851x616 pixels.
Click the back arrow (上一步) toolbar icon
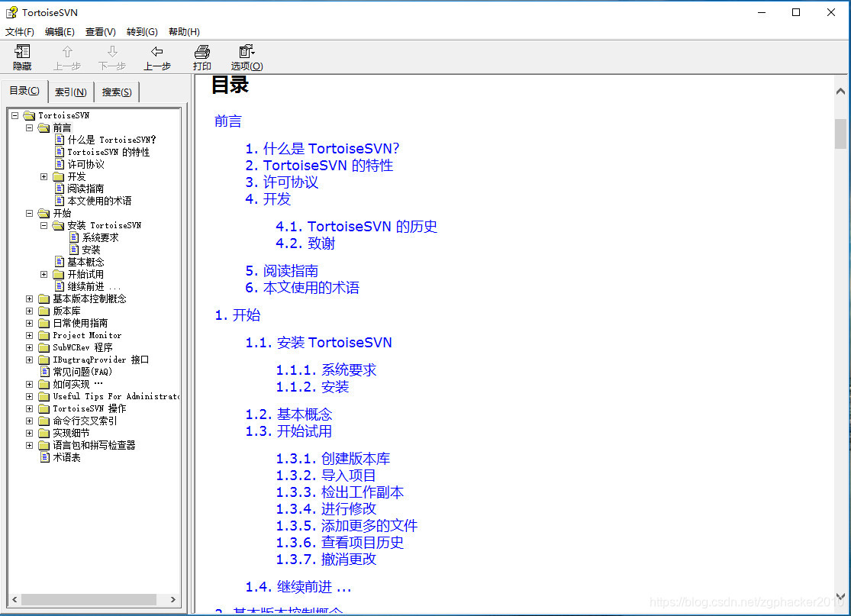coord(157,52)
